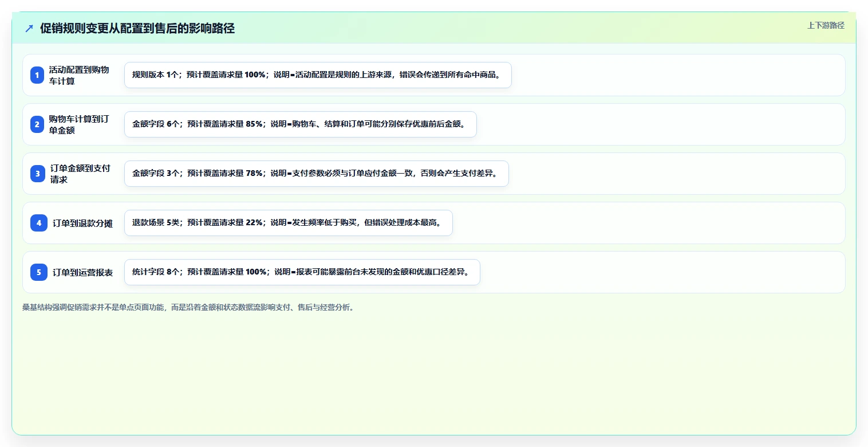Click the step 4 number badge
Image resolution: width=868 pixels, height=447 pixels.
pyautogui.click(x=39, y=223)
